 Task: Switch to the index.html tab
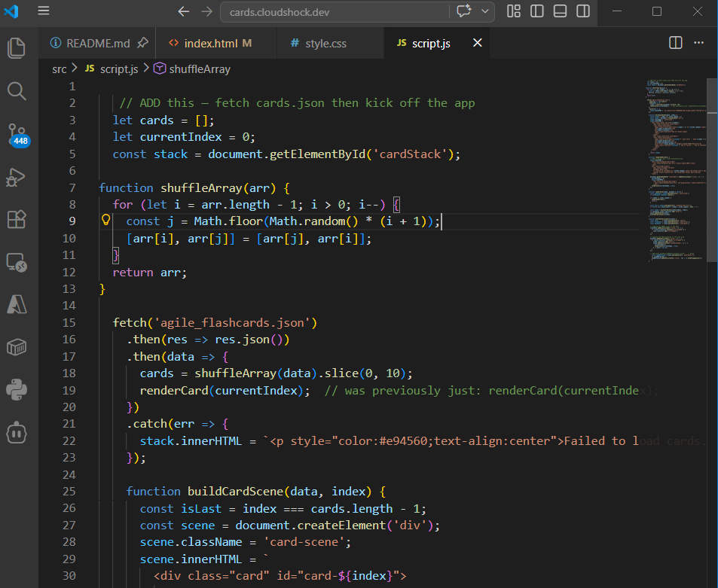tap(209, 43)
